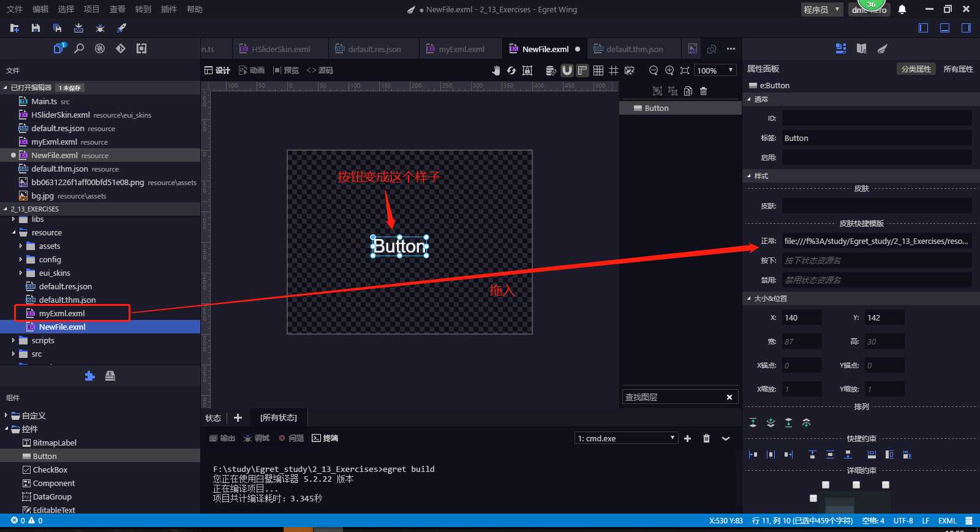Image resolution: width=980 pixels, height=532 pixels.
Task: Click the align bottom quick constraint icon
Action: [848, 455]
